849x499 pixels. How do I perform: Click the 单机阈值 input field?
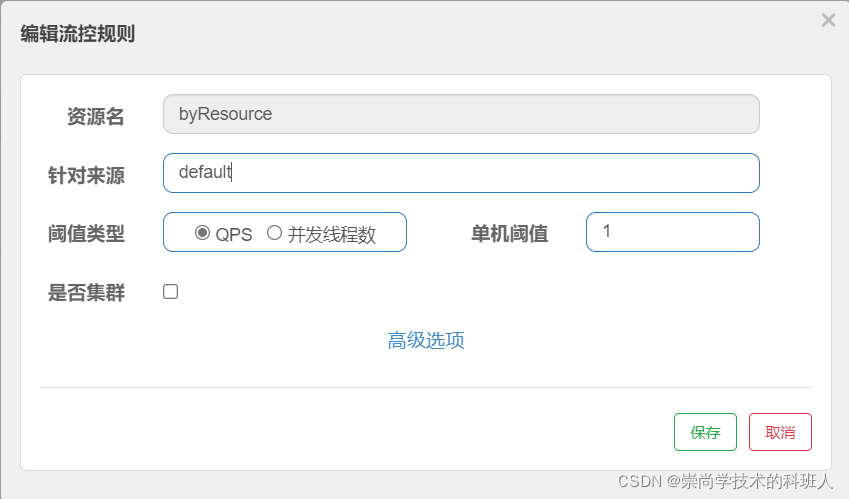coord(672,232)
